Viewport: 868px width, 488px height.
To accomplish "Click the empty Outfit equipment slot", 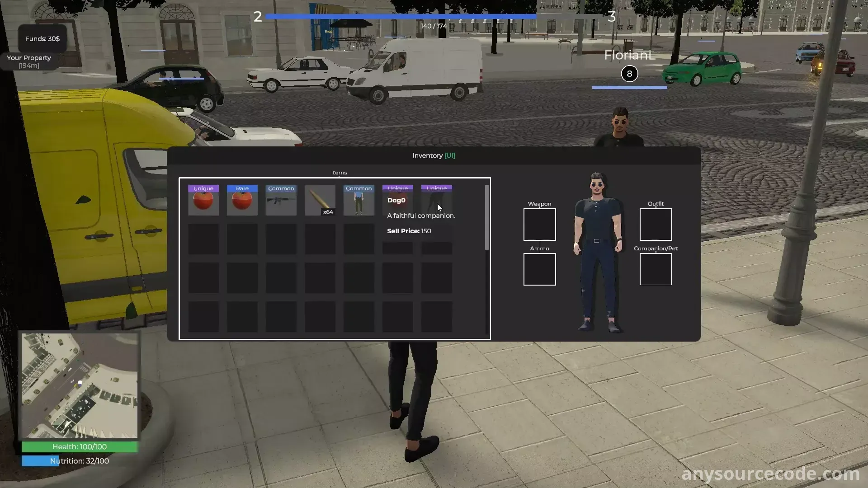I will tap(656, 225).
